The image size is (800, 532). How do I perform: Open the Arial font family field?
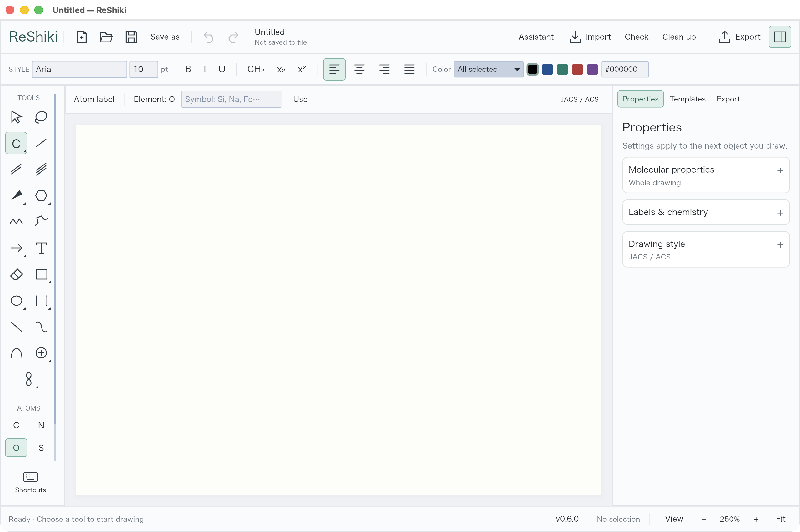pyautogui.click(x=79, y=69)
